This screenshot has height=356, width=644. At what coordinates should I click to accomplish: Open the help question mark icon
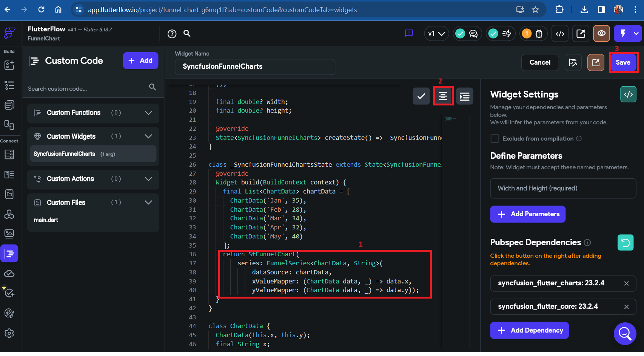[x=172, y=34]
